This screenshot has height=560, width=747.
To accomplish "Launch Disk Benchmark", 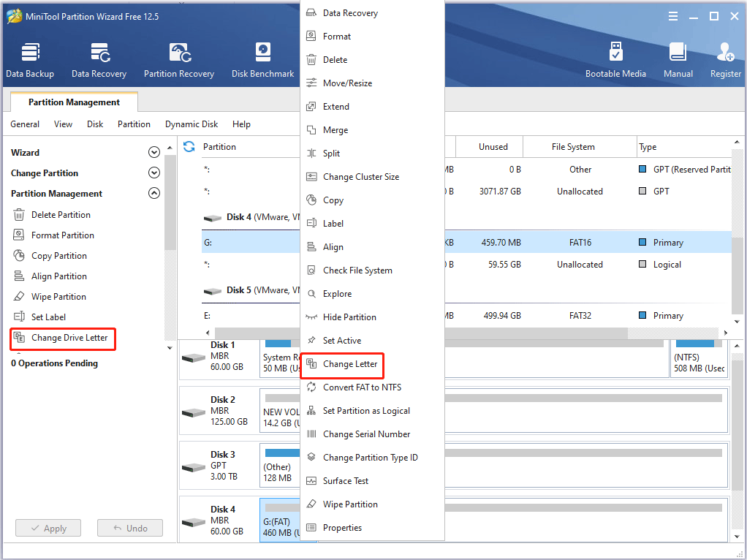I will click(262, 58).
